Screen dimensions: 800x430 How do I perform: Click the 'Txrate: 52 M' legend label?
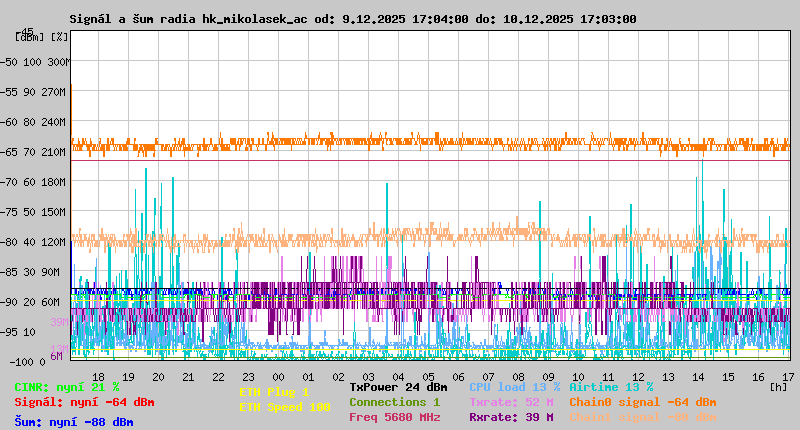511,402
